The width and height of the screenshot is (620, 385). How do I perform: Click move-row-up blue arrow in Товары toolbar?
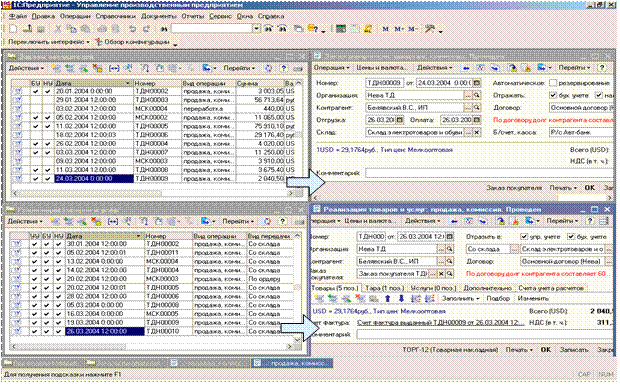point(388,298)
